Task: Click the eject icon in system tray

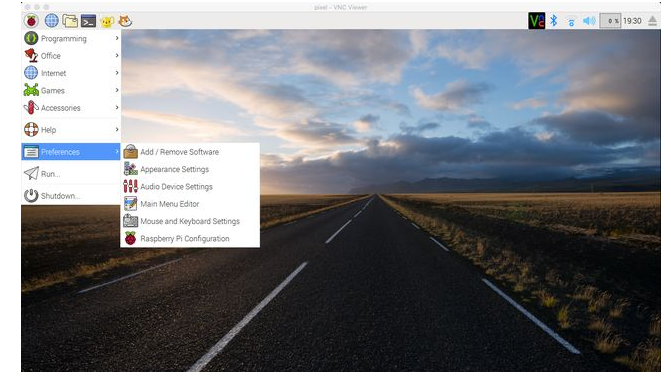Action: tap(652, 21)
